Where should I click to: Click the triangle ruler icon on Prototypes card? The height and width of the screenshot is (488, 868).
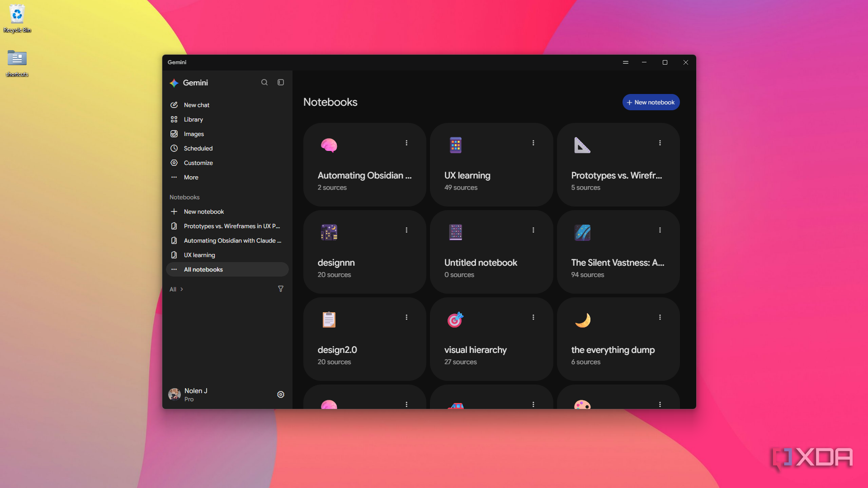tap(582, 145)
